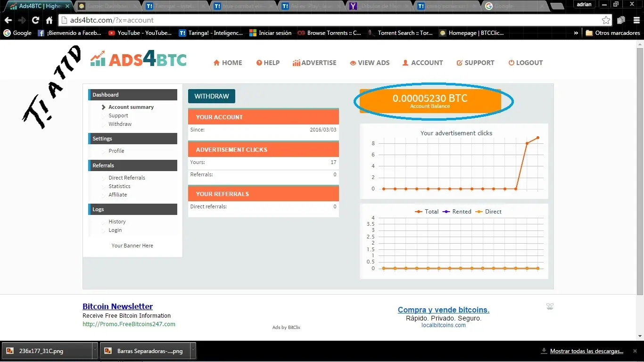Go to HOME in site navigation
The height and width of the screenshot is (362, 644).
coord(228,63)
